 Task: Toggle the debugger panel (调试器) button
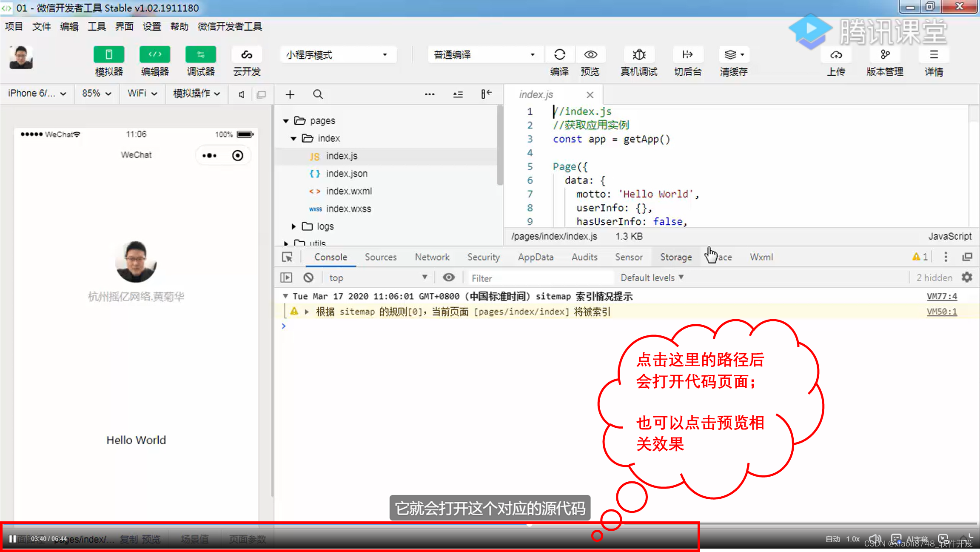coord(201,54)
